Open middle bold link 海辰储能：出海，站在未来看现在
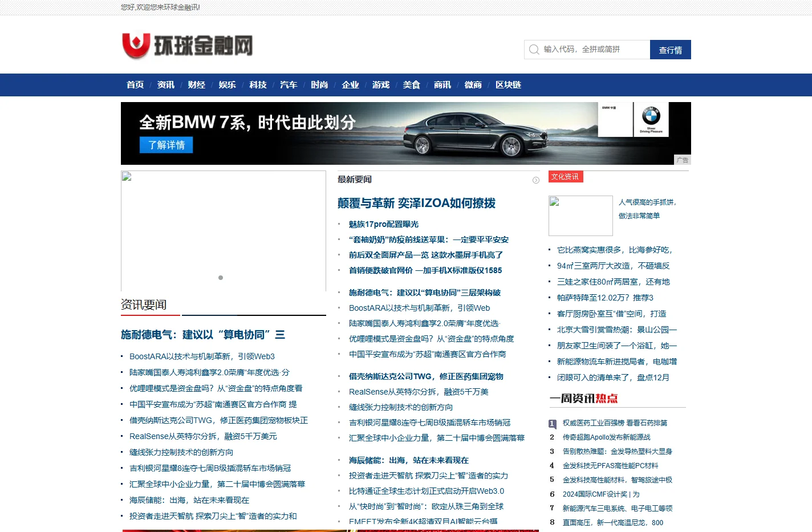The height and width of the screenshot is (532, 812). point(409,460)
